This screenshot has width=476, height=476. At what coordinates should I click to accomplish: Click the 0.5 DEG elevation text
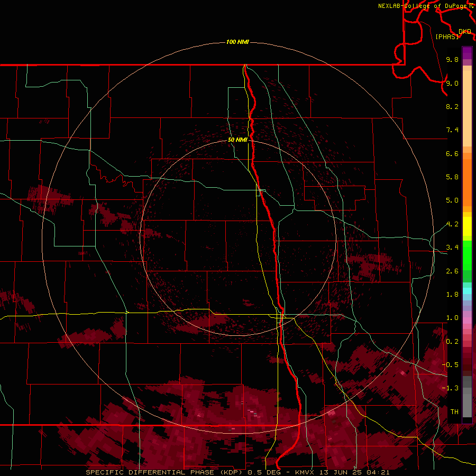point(263,472)
